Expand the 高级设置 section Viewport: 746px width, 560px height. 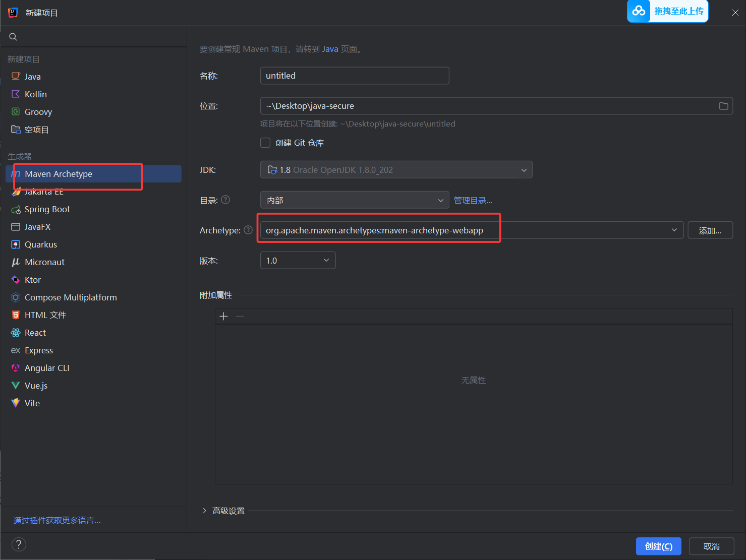(x=205, y=511)
